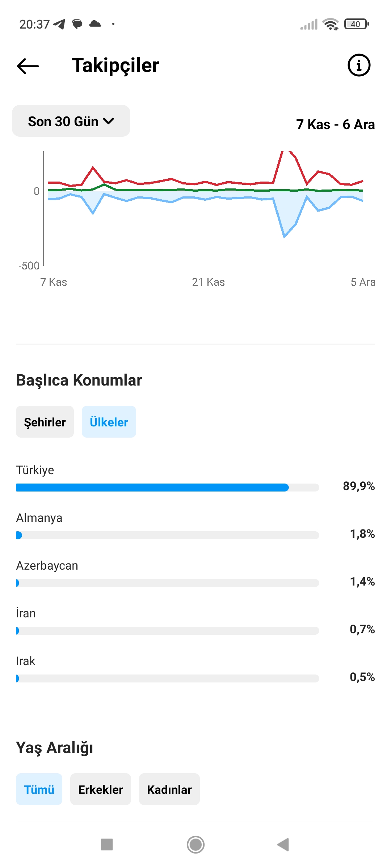Open the Son 30 Gün dropdown

pyautogui.click(x=71, y=121)
